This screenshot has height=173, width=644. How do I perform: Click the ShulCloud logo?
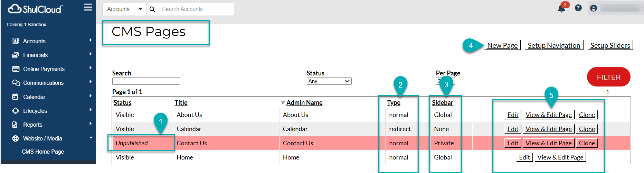click(x=36, y=9)
